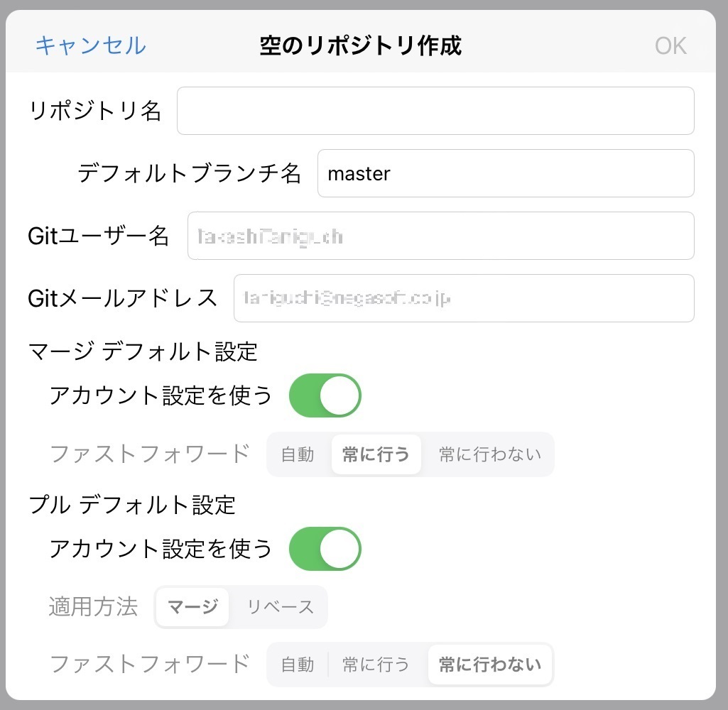Select the master branch name text field
Screen dimensions: 728x710
point(506,173)
